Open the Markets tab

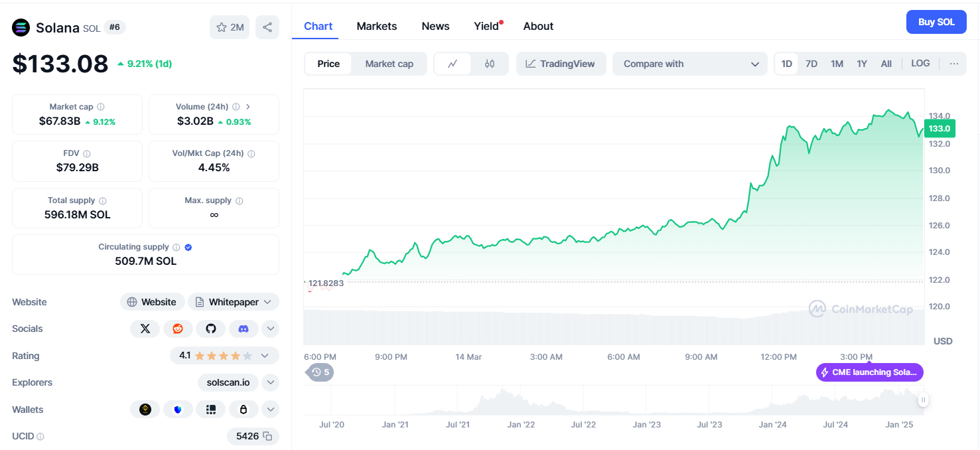point(377,26)
